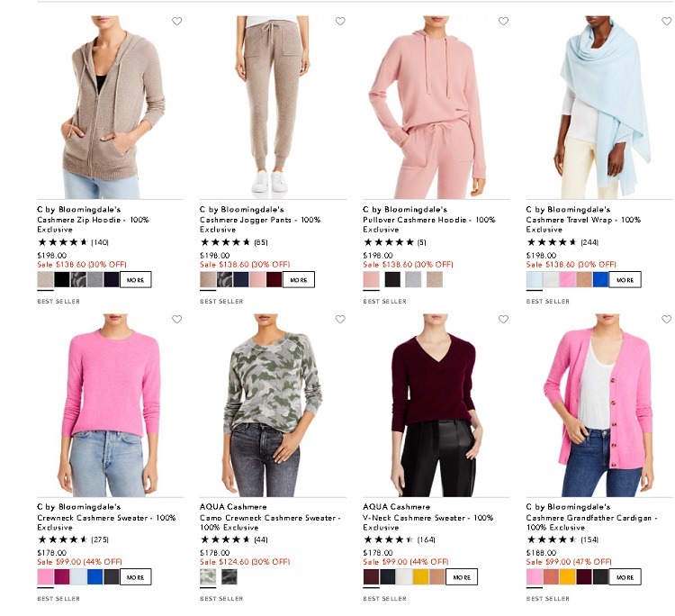Image resolution: width=675 pixels, height=616 pixels.
Task: Save the V-Neck Cashmere Sweater with heart
Action: pyautogui.click(x=503, y=319)
